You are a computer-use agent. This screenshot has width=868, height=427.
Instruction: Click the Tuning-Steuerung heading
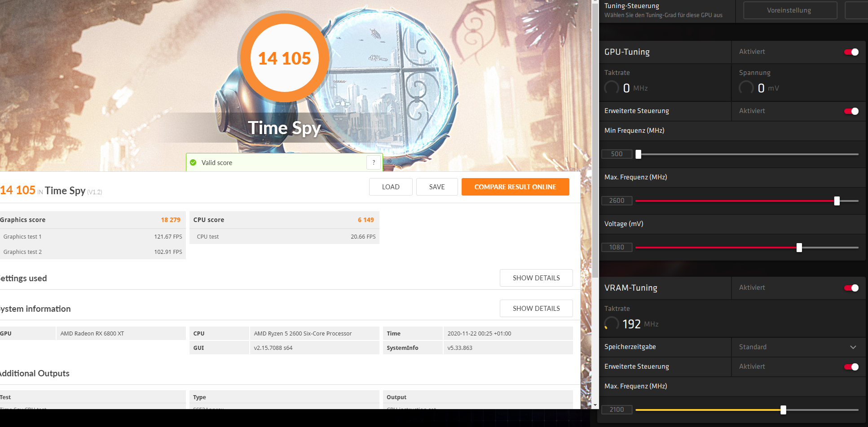coord(632,6)
